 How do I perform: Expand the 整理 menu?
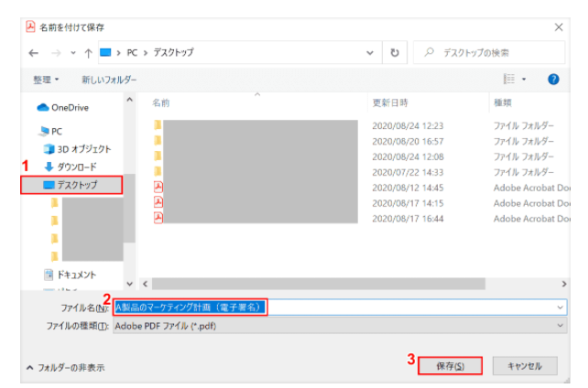coord(46,80)
